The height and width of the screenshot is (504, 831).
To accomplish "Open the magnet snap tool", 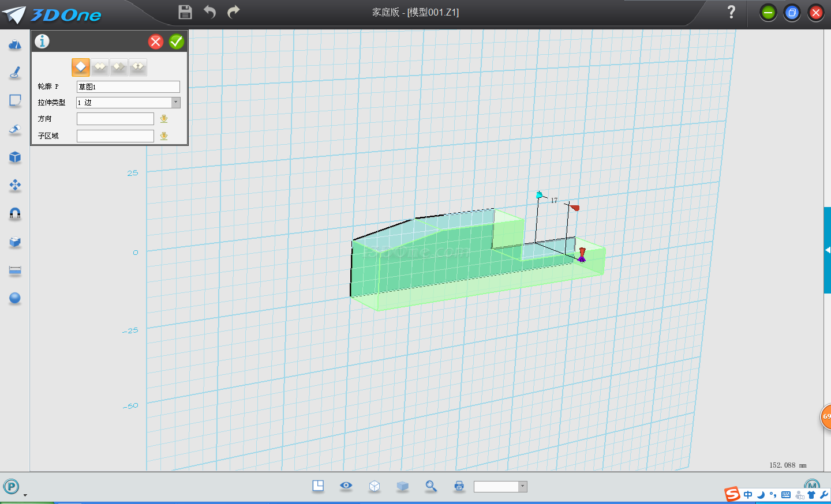I will click(15, 214).
